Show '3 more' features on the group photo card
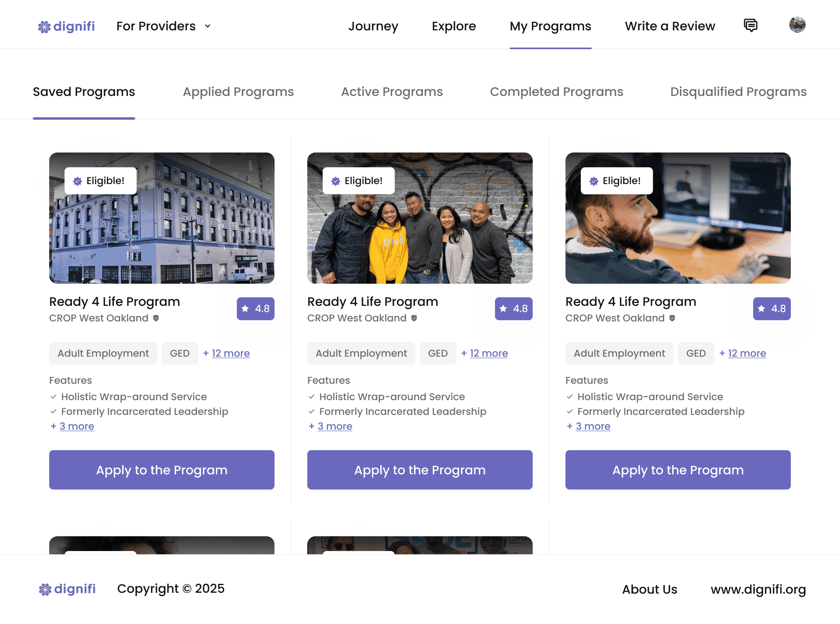840x624 pixels. click(335, 426)
